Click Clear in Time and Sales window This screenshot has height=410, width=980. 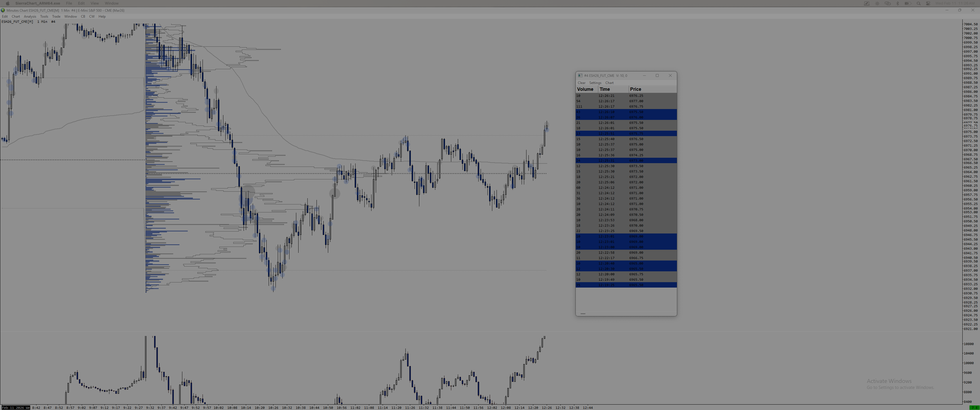tap(581, 83)
